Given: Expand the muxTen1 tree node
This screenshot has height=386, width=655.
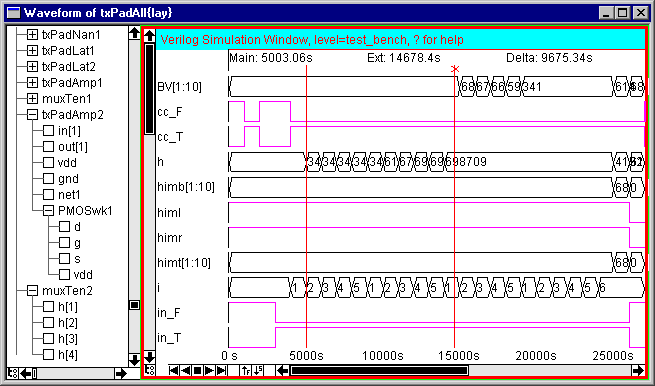Looking at the screenshot, I should coord(32,99).
